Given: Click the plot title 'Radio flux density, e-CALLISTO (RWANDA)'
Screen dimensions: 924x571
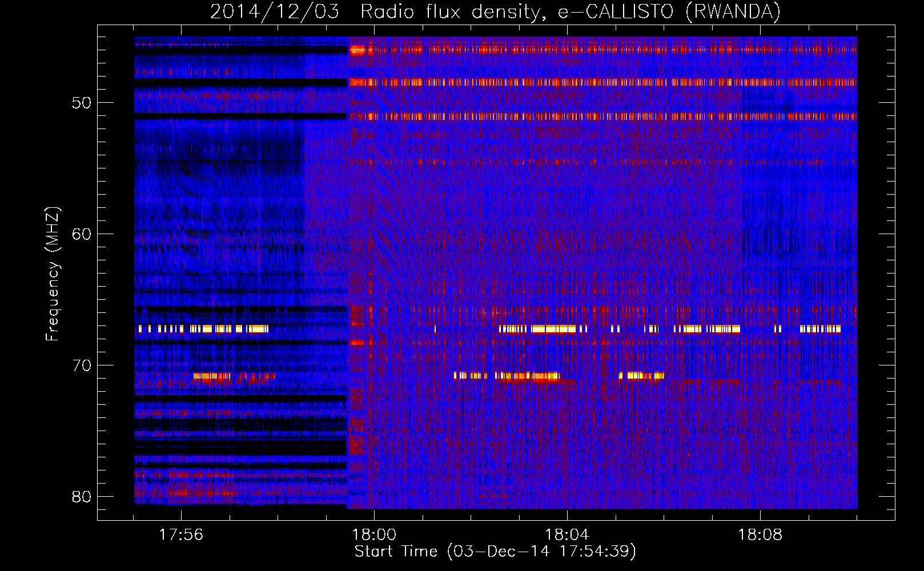Looking at the screenshot, I should [x=571, y=11].
